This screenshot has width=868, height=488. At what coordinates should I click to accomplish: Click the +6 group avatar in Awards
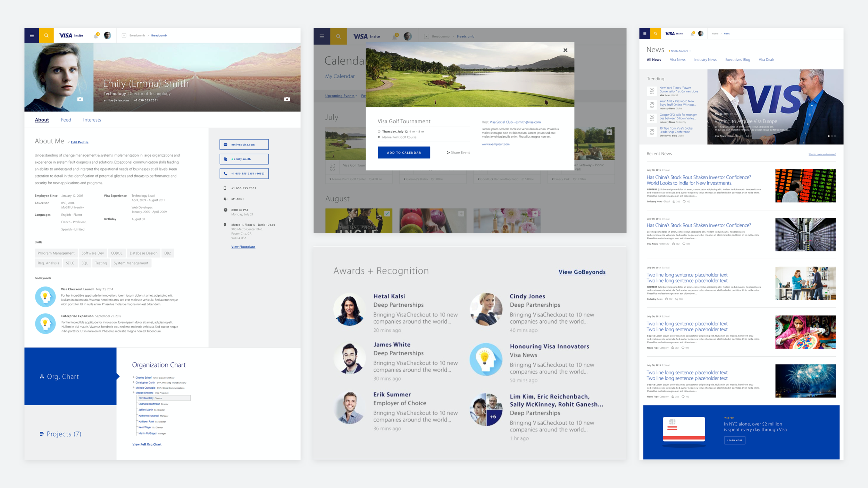tap(486, 410)
